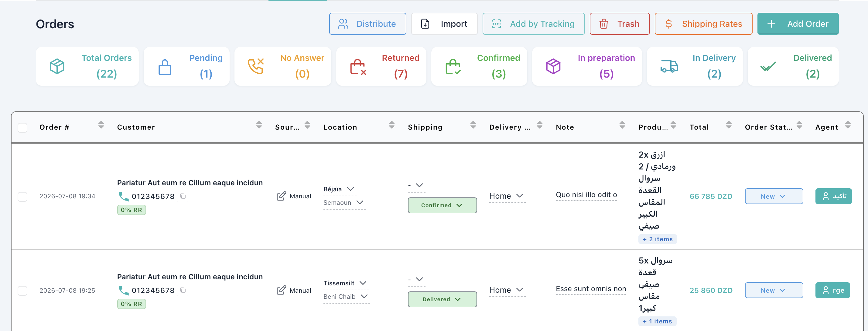Open Shipping Rates
The image size is (868, 331).
coord(703,24)
